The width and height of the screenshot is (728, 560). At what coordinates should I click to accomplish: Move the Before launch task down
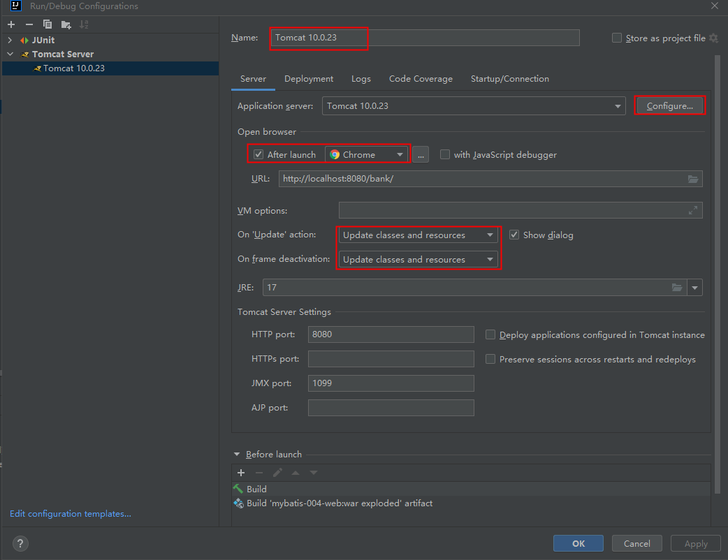pyautogui.click(x=314, y=473)
